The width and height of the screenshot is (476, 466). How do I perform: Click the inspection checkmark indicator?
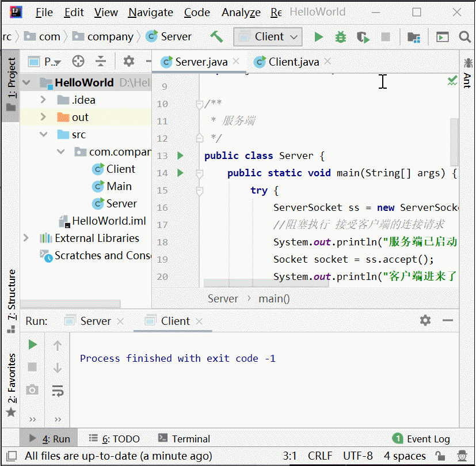452,81
